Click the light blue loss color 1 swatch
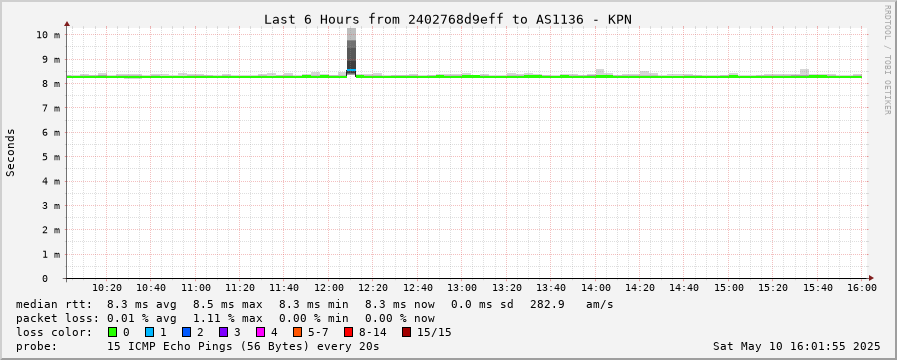Image resolution: width=897 pixels, height=360 pixels. [149, 332]
